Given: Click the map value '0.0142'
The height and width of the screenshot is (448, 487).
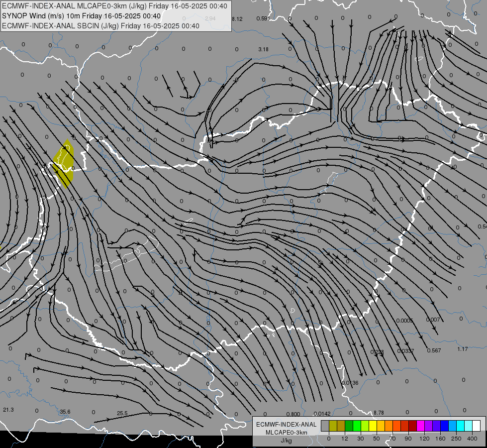Looking at the screenshot, I should 322,414.
